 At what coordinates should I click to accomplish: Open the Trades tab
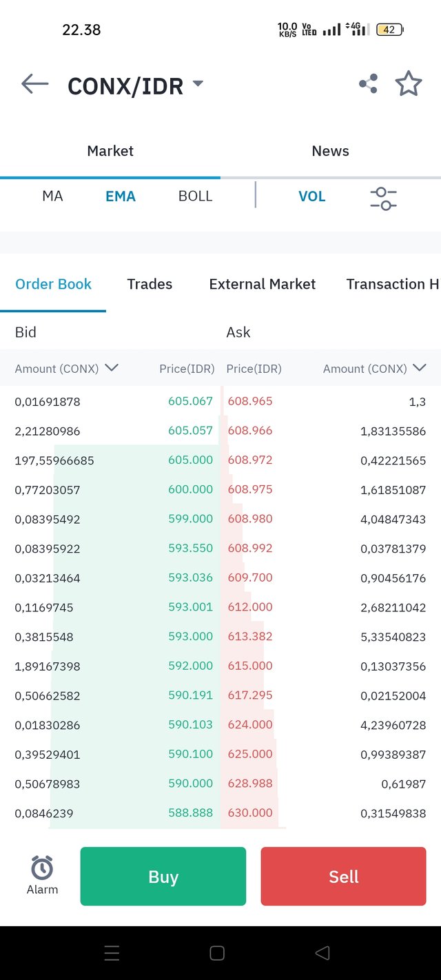click(x=150, y=284)
